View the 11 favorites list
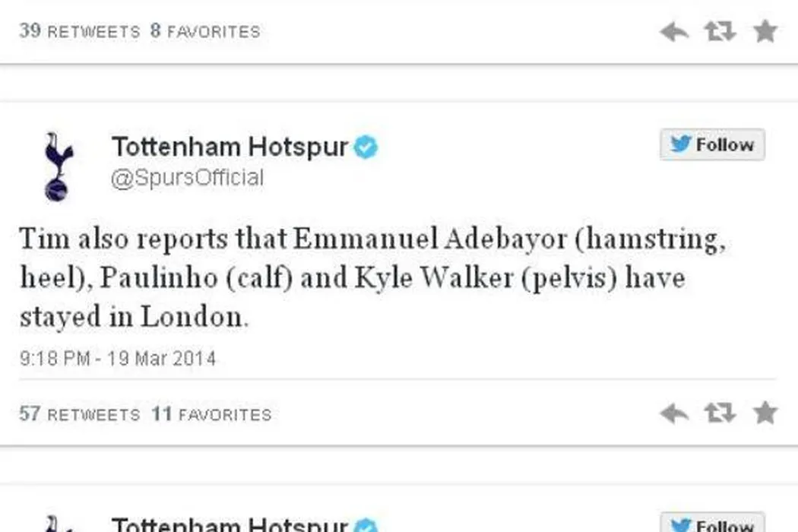The height and width of the screenshot is (532, 798). click(211, 414)
